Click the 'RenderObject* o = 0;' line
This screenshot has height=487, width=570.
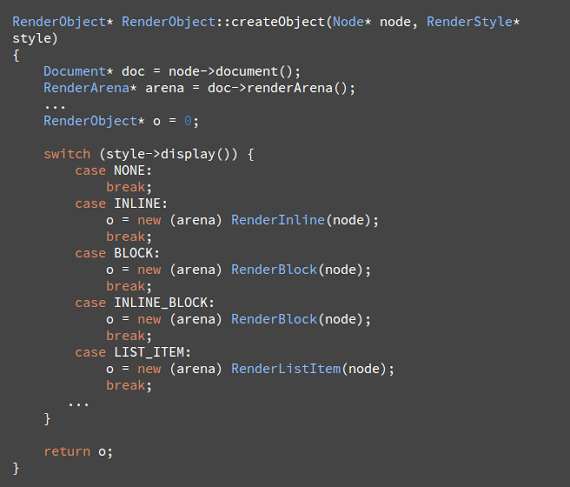pyautogui.click(x=121, y=121)
